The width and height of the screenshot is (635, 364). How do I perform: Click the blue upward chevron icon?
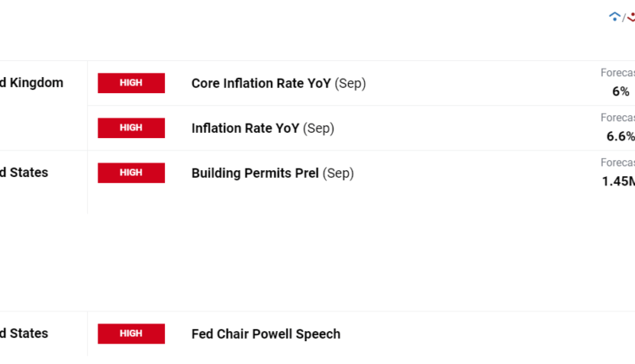pyautogui.click(x=614, y=16)
